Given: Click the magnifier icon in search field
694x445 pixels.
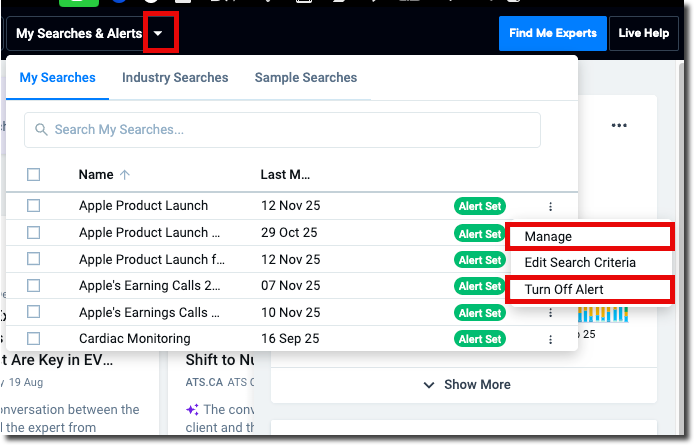Looking at the screenshot, I should [42, 130].
